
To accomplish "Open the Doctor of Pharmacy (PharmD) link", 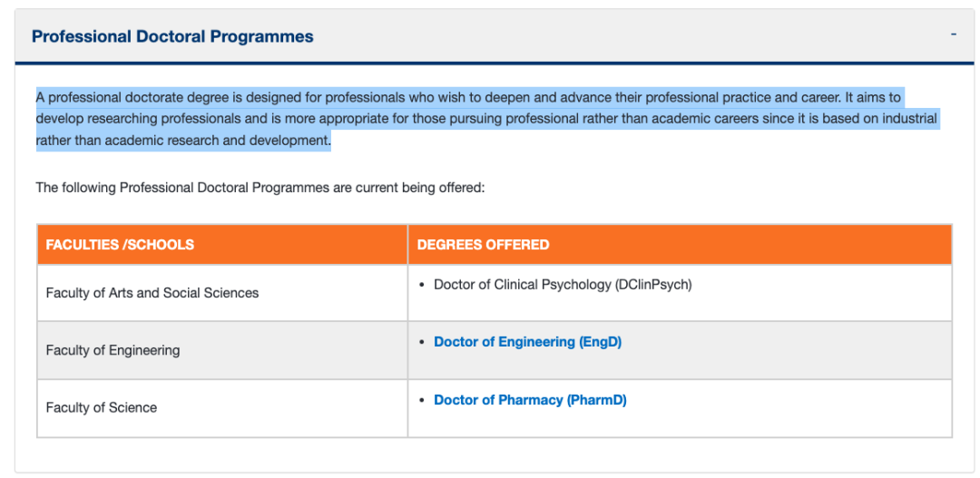I will pyautogui.click(x=530, y=400).
